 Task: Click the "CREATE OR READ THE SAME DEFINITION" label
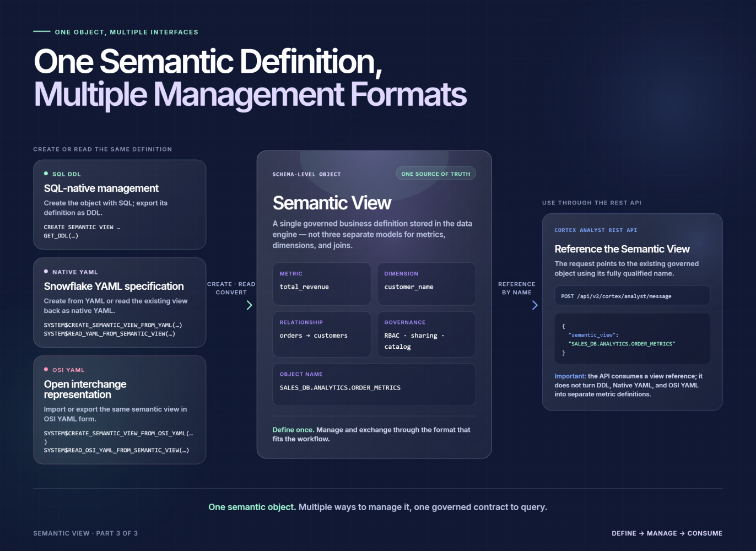(102, 149)
